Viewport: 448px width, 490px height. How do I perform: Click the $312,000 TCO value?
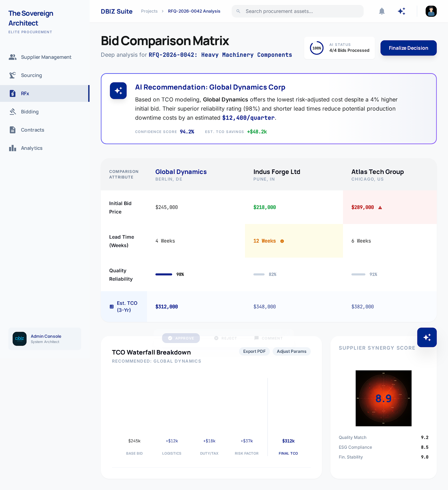(x=167, y=307)
